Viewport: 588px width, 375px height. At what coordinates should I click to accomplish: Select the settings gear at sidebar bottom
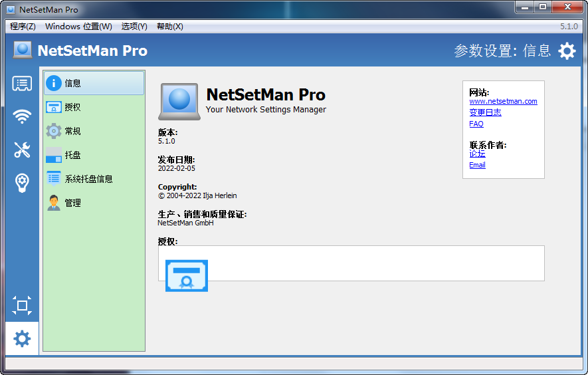22,338
